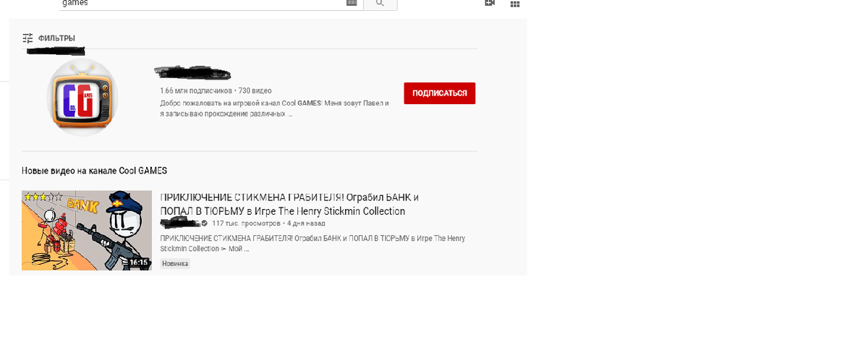This screenshot has width=868, height=358.
Task: Open the Cool GAMES channel avatar
Action: coord(82,98)
